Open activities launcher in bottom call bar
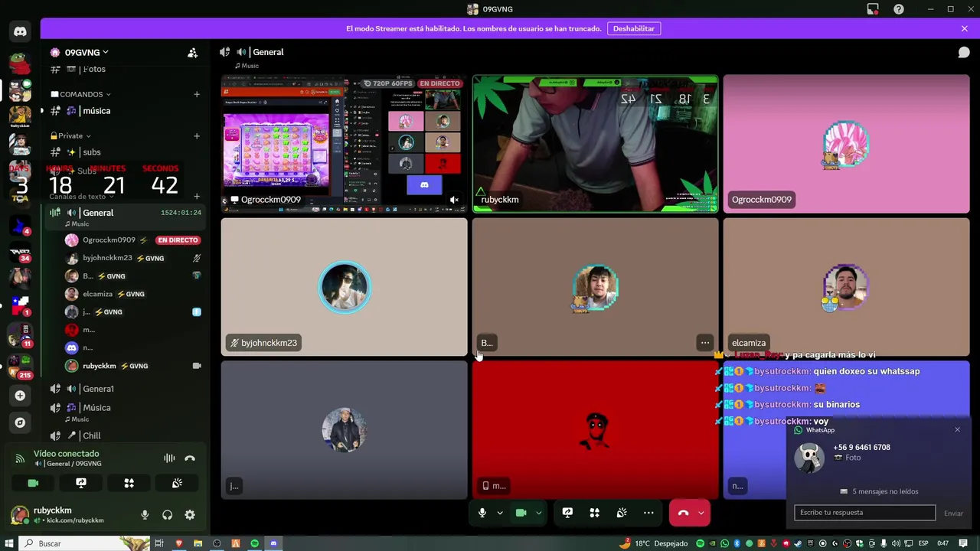Image resolution: width=980 pixels, height=551 pixels. [594, 513]
